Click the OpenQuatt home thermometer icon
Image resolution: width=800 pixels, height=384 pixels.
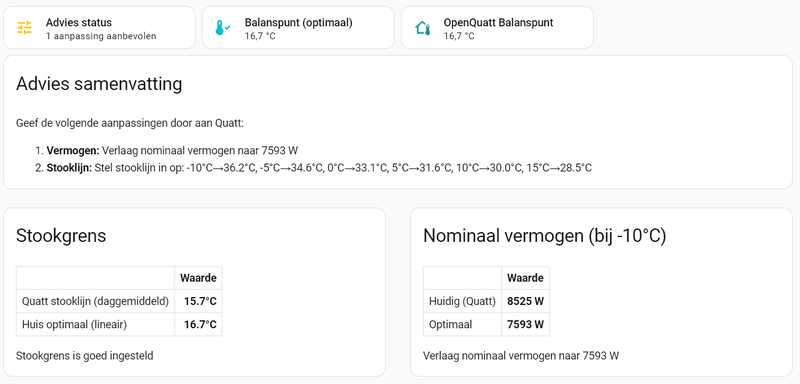(422, 28)
